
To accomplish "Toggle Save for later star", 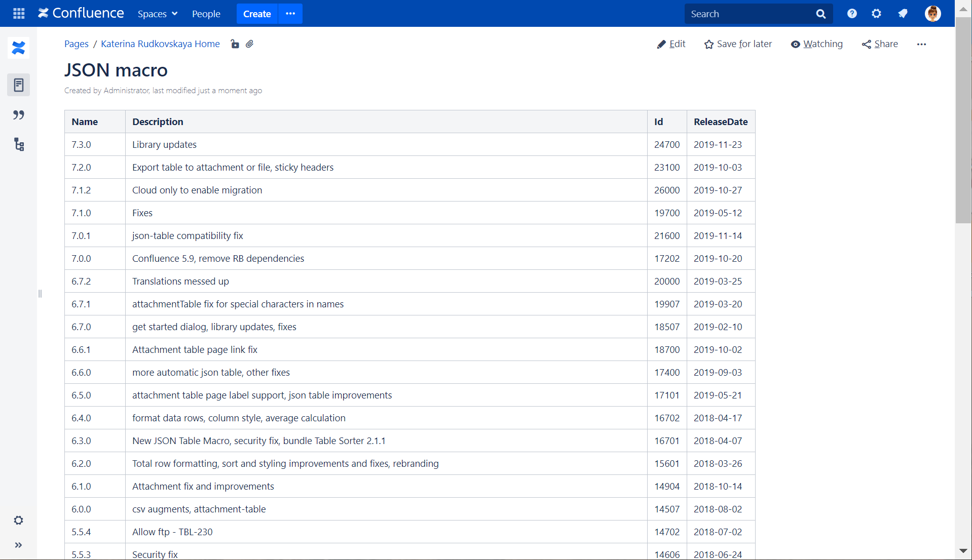I will click(738, 44).
